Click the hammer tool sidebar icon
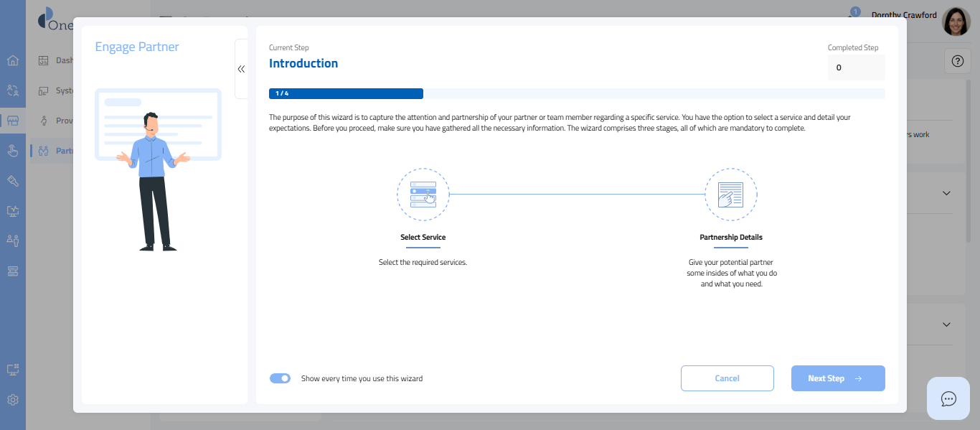The height and width of the screenshot is (430, 980). click(x=12, y=181)
